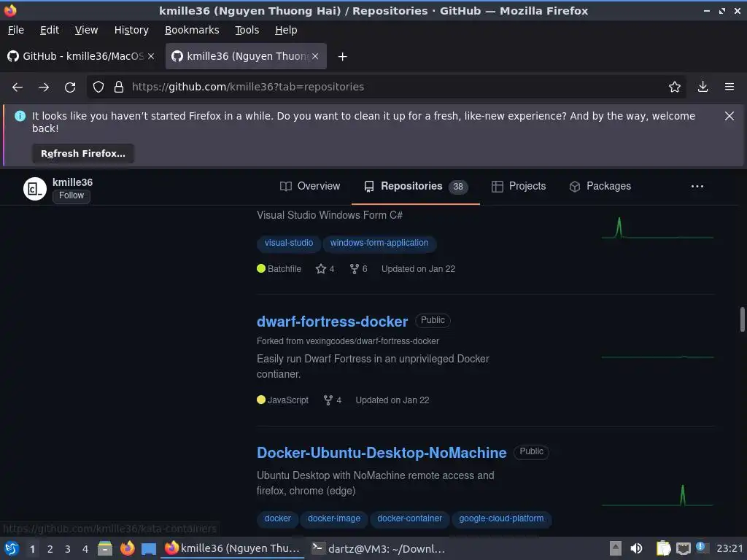The height and width of the screenshot is (560, 747).
Task: Click the update notifier tray icon
Action: pos(701,547)
